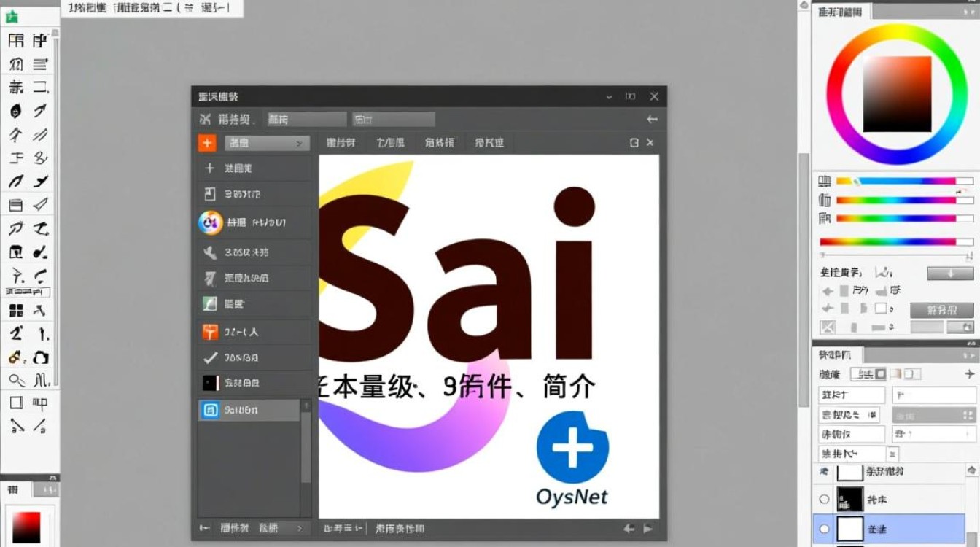Click the crossed-tools icon in the dialog header
The width and height of the screenshot is (980, 547).
[206, 119]
